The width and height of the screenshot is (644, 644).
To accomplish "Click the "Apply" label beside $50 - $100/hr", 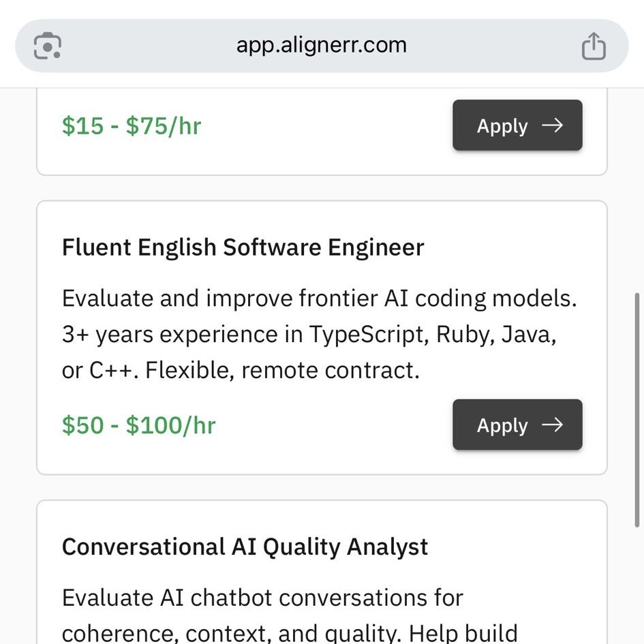I will tap(502, 425).
